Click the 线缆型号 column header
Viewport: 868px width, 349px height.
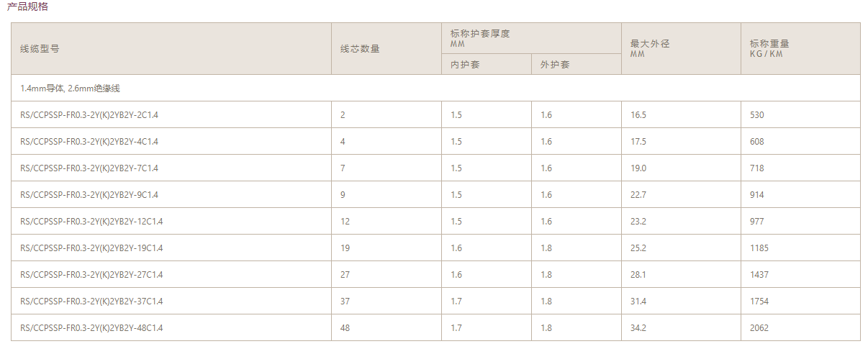pos(40,49)
